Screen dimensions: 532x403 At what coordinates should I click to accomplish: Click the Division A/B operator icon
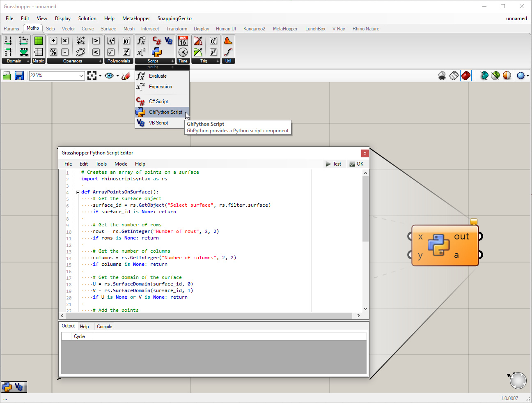pos(53,52)
